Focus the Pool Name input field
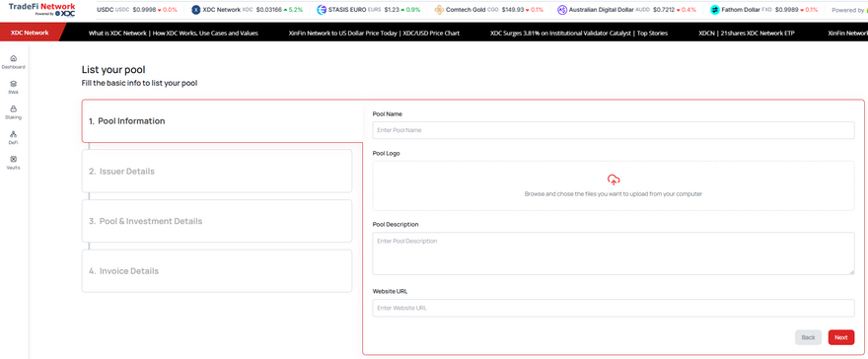868x359 pixels. pyautogui.click(x=614, y=130)
